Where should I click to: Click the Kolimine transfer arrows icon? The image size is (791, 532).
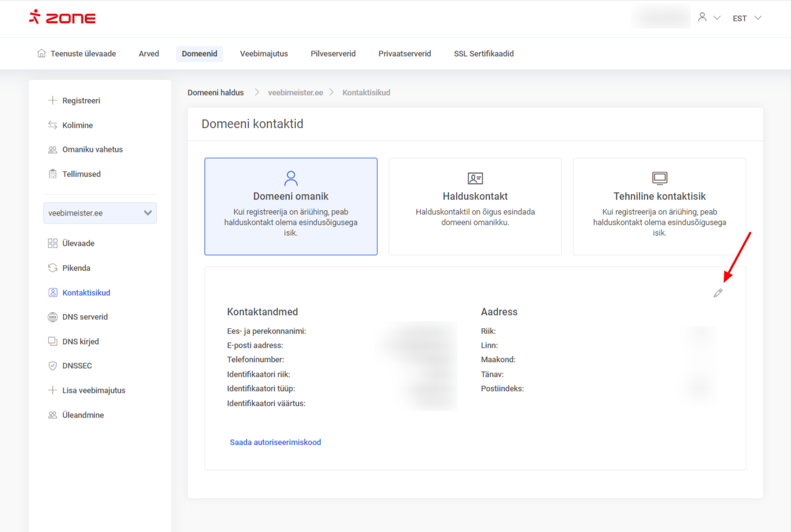(53, 125)
